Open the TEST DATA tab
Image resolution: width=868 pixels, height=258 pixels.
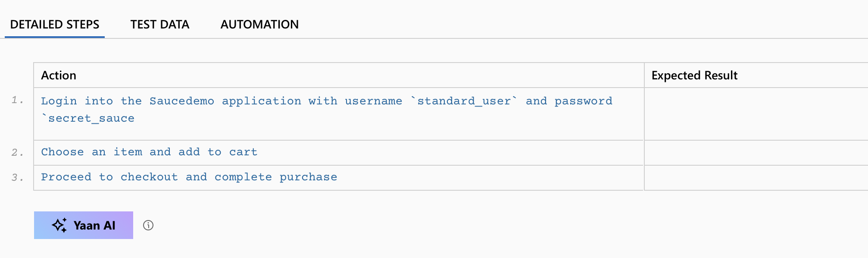coord(160,25)
